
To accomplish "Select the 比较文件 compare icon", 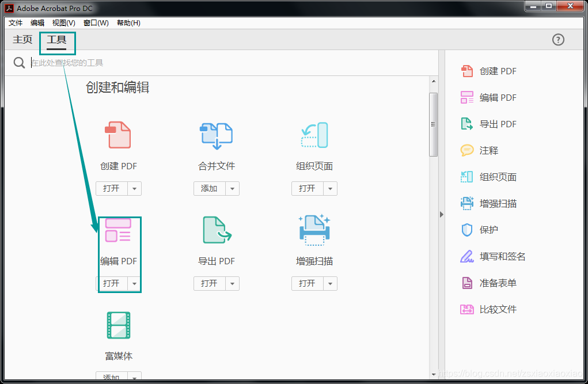I will [x=467, y=309].
